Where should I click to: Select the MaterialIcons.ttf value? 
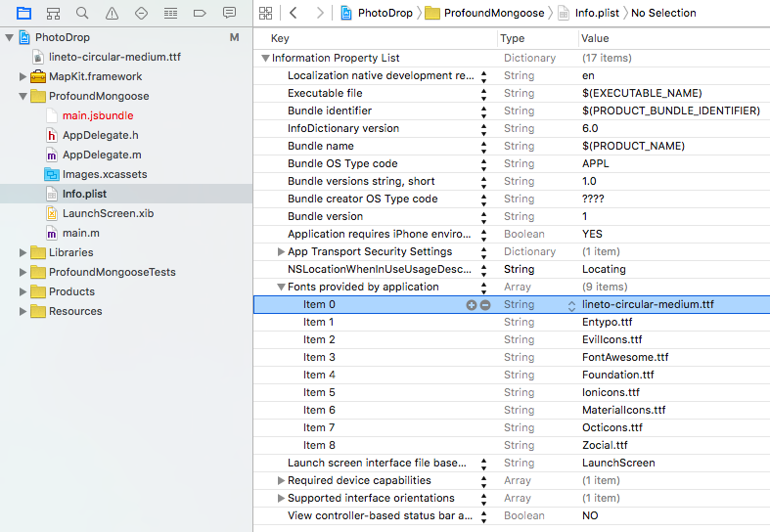point(623,411)
